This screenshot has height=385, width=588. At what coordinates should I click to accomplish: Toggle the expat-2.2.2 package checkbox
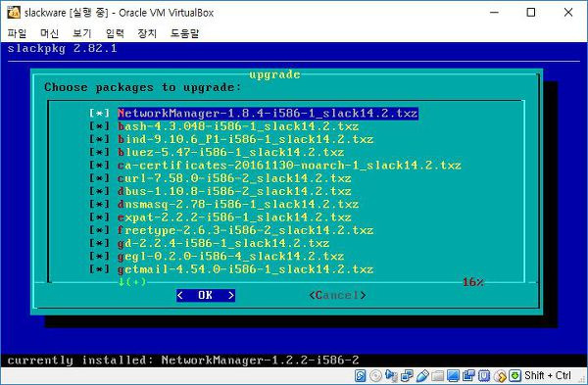99,217
